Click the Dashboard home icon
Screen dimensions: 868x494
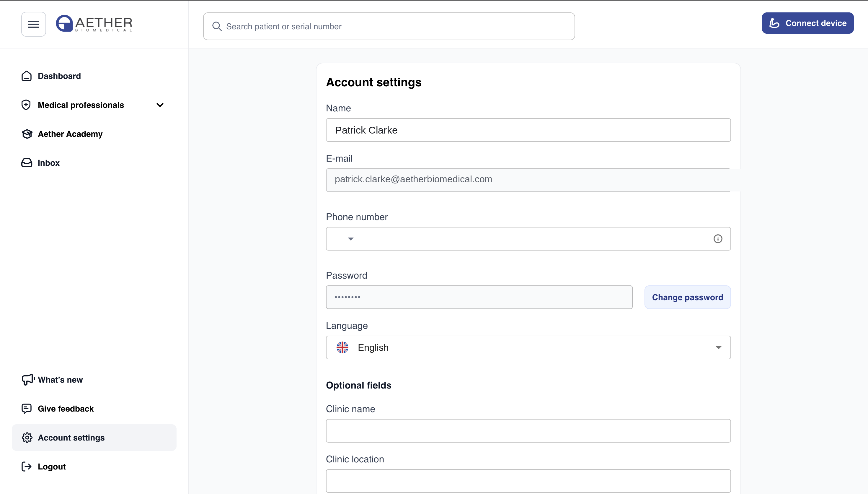tap(27, 76)
